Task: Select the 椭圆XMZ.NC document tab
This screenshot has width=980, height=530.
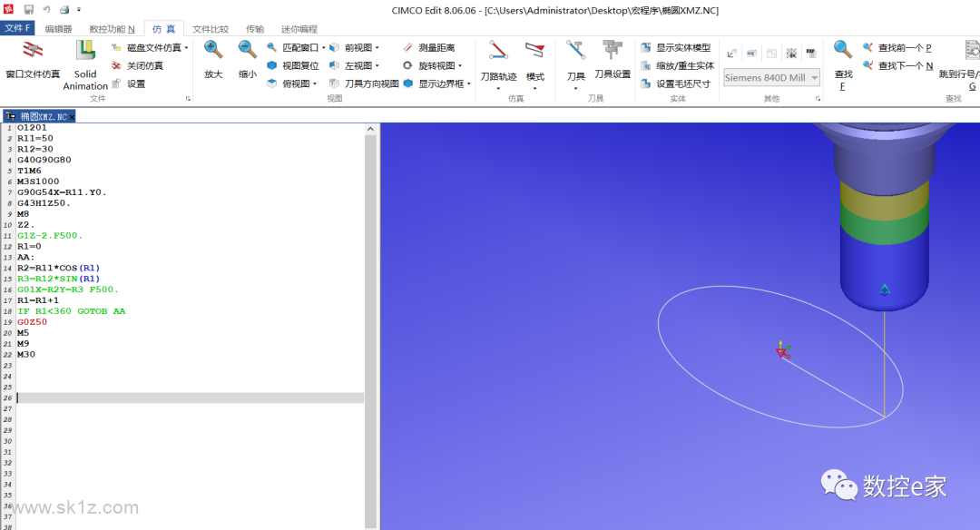Action: (x=39, y=116)
